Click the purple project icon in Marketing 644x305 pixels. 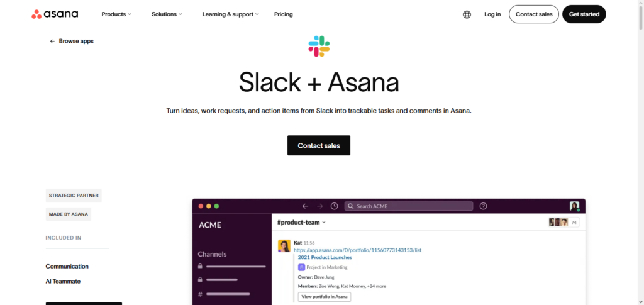301,267
